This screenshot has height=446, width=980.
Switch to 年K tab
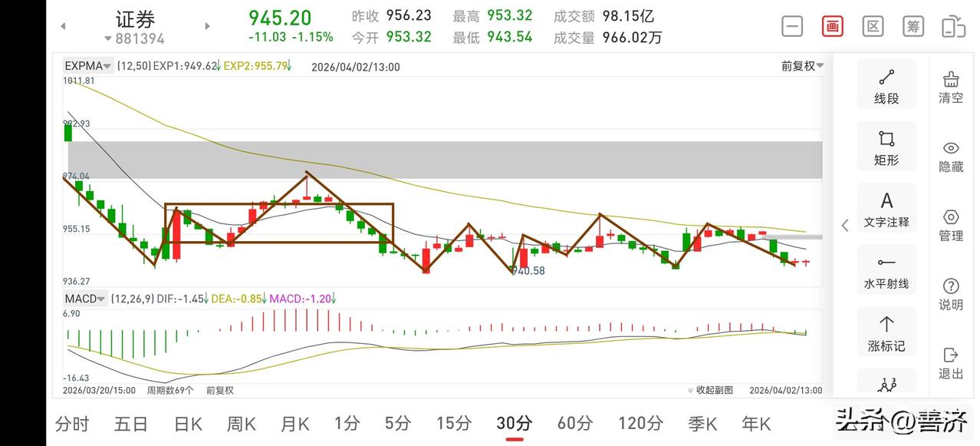(756, 423)
